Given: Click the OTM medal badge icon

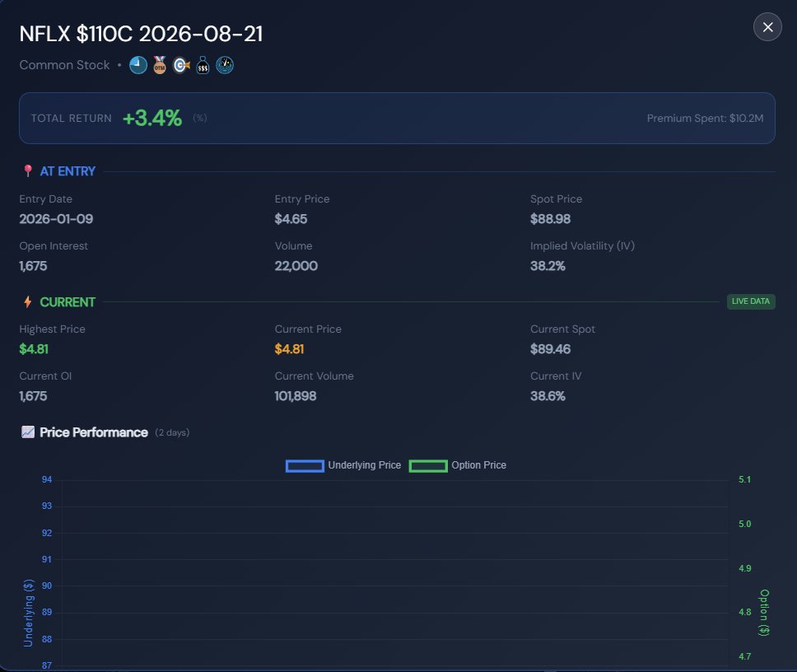Looking at the screenshot, I should pos(160,65).
